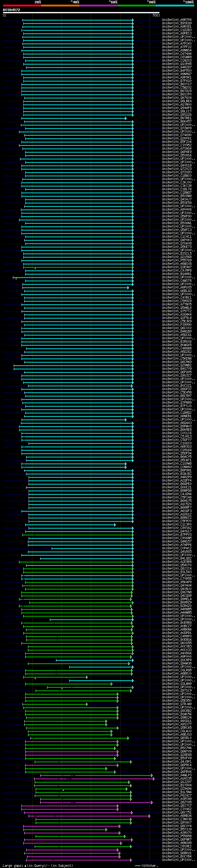This screenshot has height=868, width=197.
Task: Select hit UniRef100_C8S9E2
Action: pyautogui.click(x=177, y=846)
